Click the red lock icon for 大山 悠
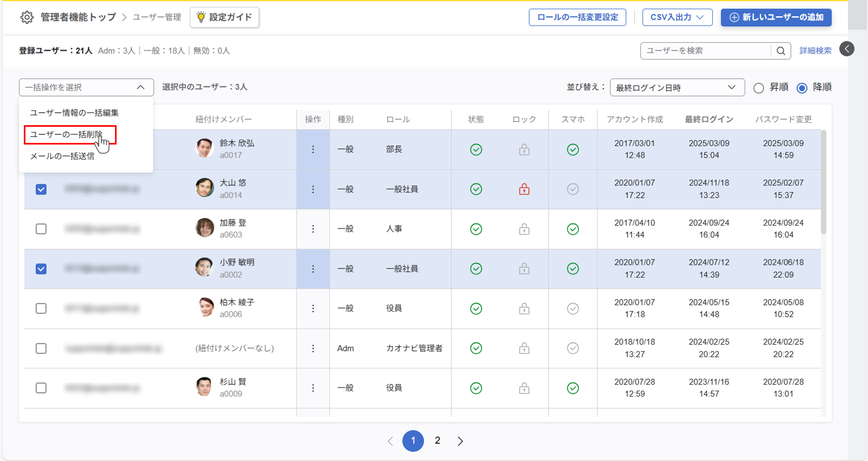Viewport: 868px width, 461px height. point(524,189)
